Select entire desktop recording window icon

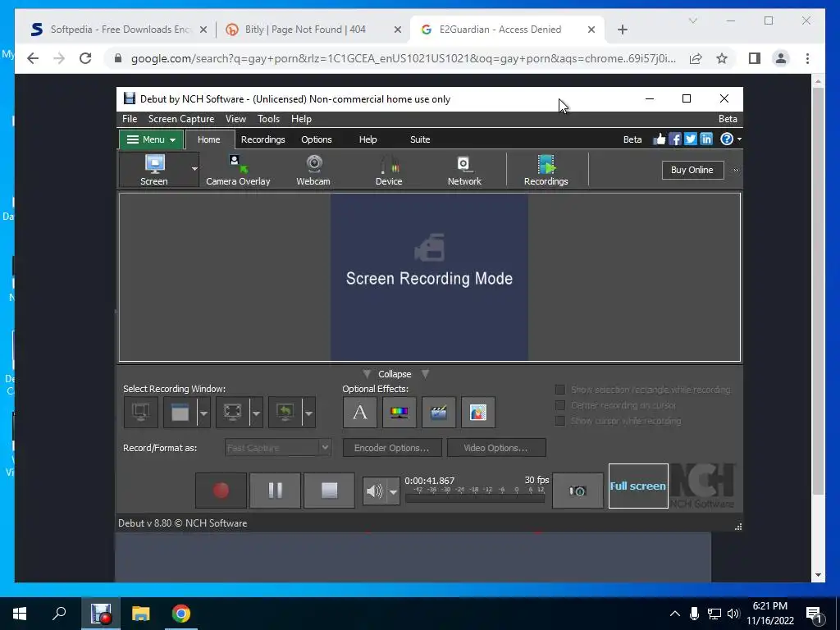(x=141, y=412)
